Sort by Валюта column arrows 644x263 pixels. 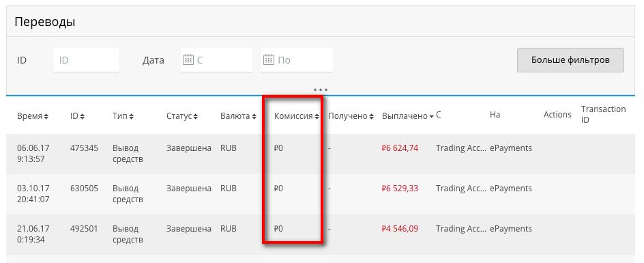tap(254, 117)
